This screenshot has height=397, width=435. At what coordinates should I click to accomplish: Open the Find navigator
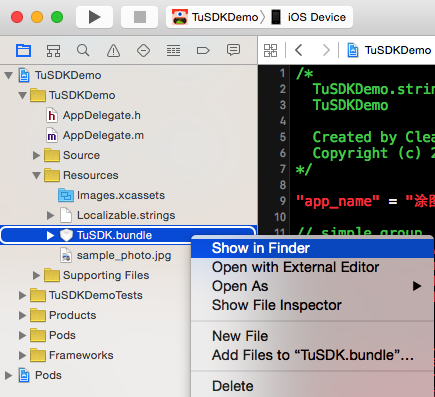pos(83,51)
